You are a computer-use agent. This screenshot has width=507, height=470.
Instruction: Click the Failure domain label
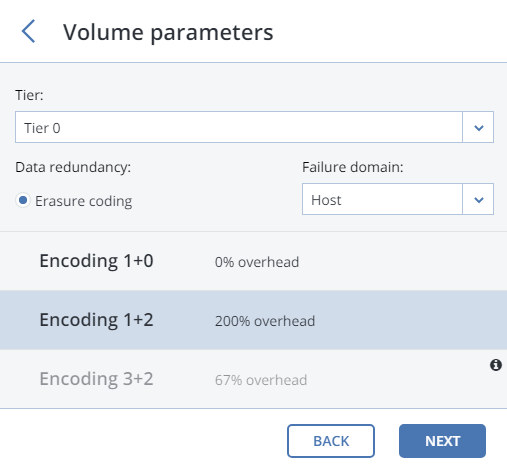[353, 167]
